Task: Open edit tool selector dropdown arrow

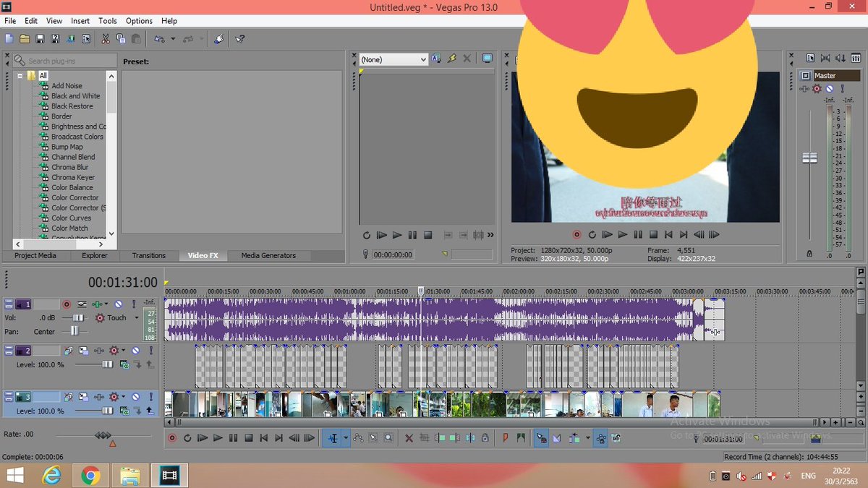Action: point(346,438)
